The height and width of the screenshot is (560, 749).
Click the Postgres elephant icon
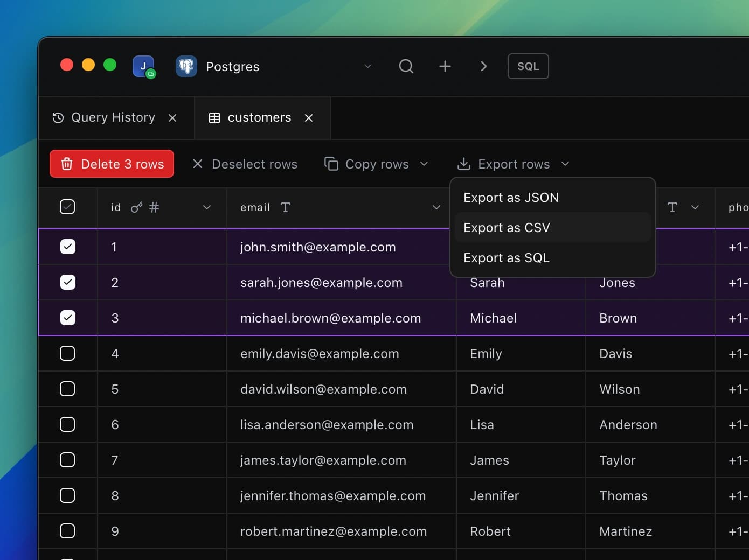click(x=186, y=67)
